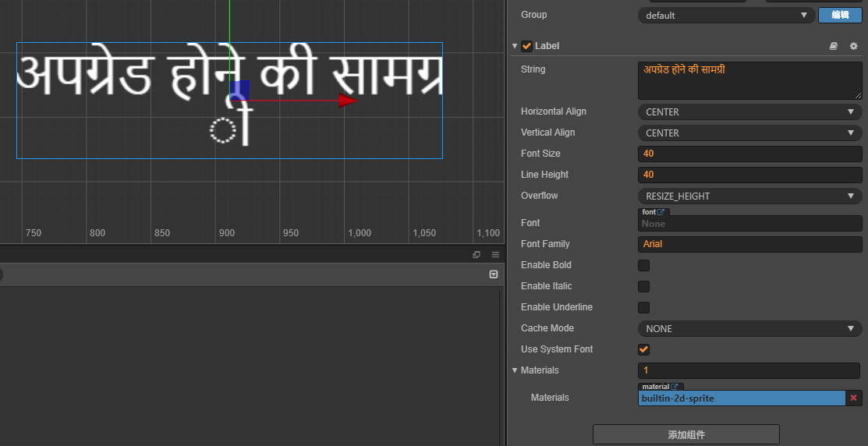
Task: Open Label component help book icon
Action: [x=833, y=47]
